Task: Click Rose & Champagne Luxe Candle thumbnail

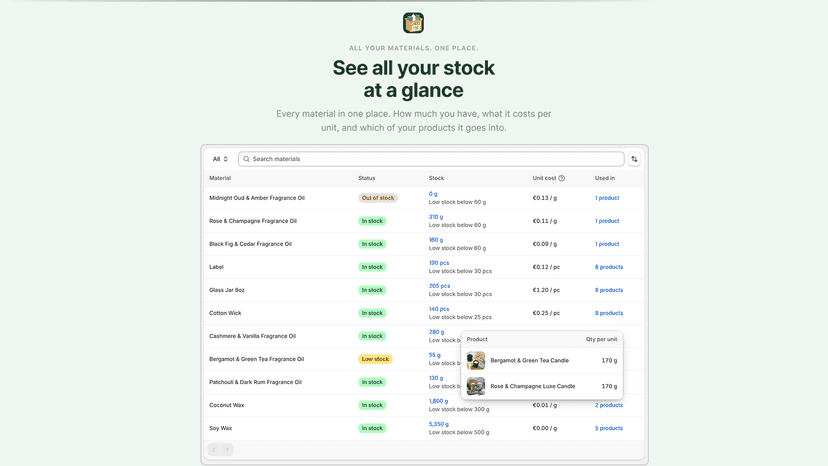Action: coord(476,386)
